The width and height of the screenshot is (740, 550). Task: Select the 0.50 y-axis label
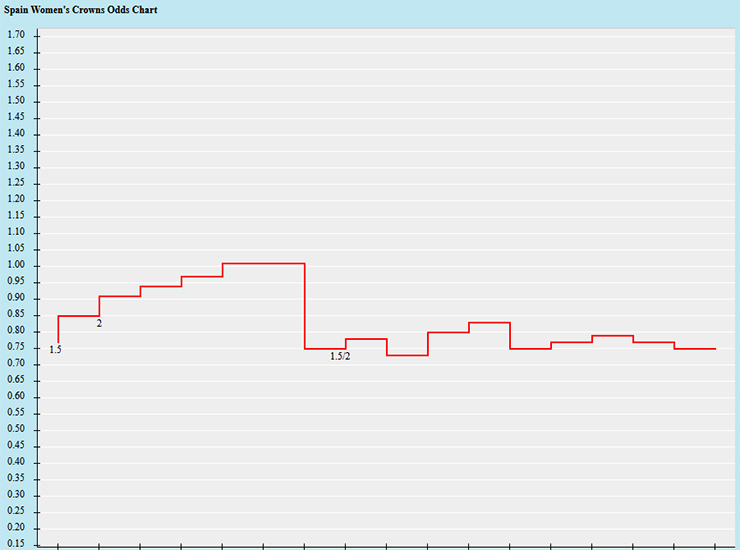coord(16,429)
